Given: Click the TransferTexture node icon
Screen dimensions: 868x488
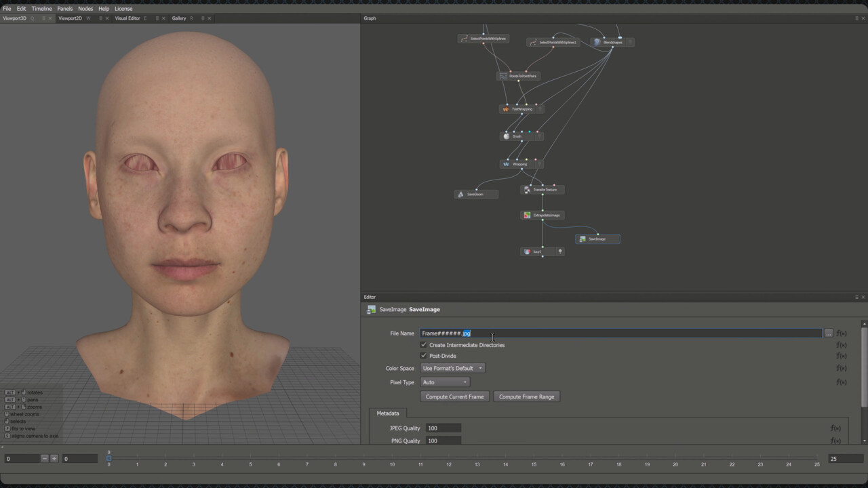Looking at the screenshot, I should [527, 190].
